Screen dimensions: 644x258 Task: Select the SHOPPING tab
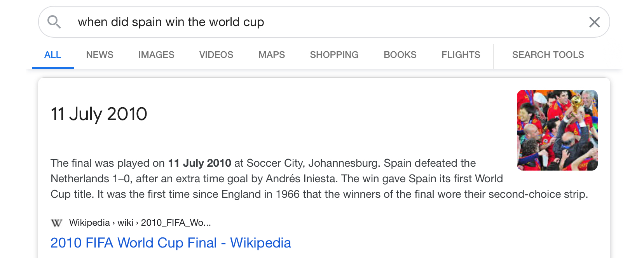(x=334, y=55)
